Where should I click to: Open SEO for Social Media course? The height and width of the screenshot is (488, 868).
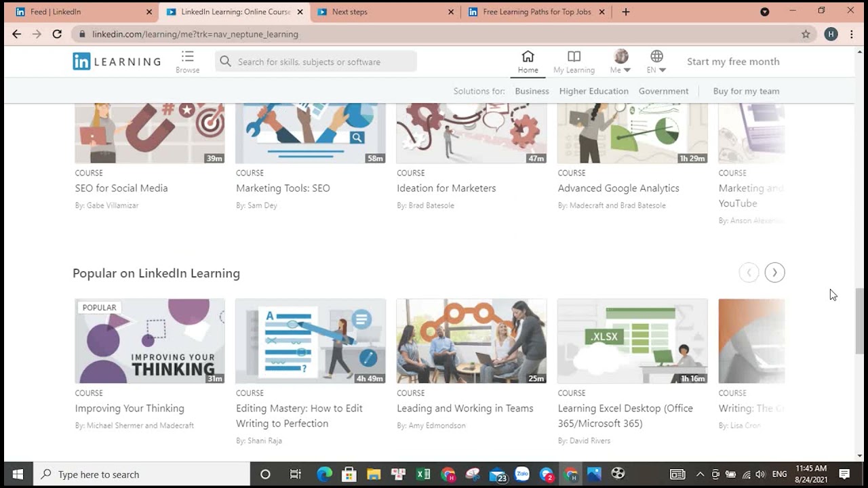121,188
